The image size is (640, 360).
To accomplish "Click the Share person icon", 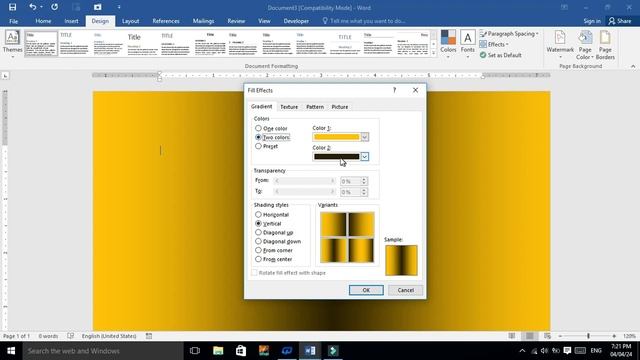I will (611, 21).
